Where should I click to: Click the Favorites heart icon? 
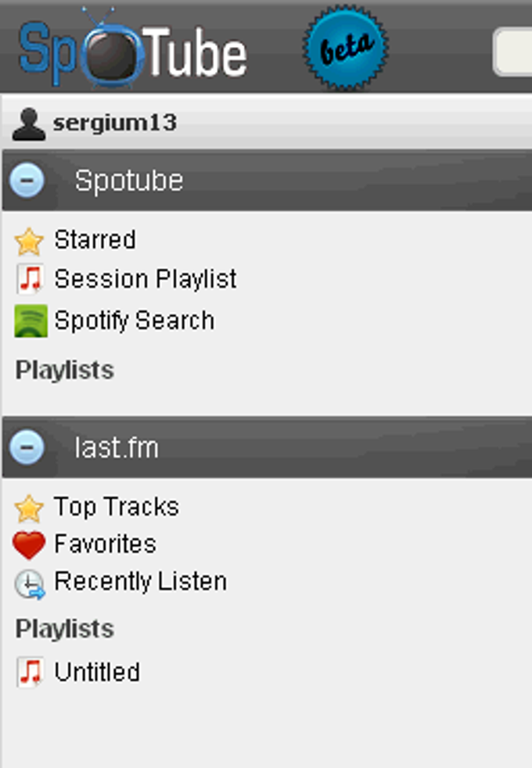pyautogui.click(x=28, y=544)
